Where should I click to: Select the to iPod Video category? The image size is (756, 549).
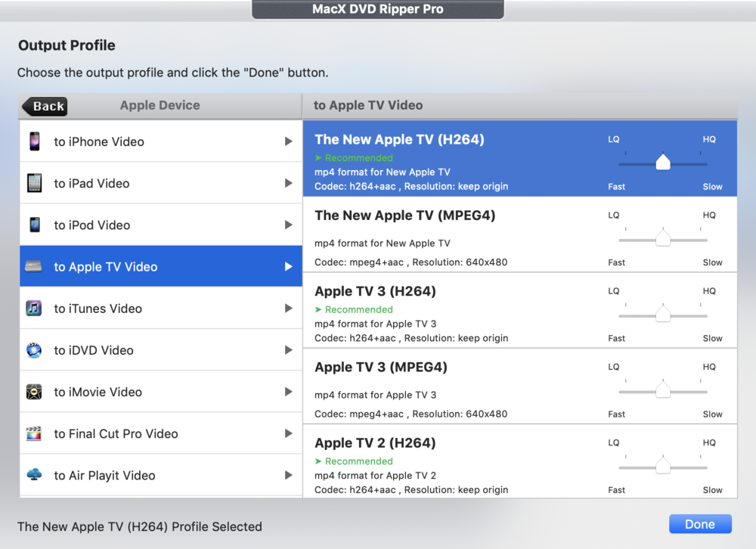(160, 225)
